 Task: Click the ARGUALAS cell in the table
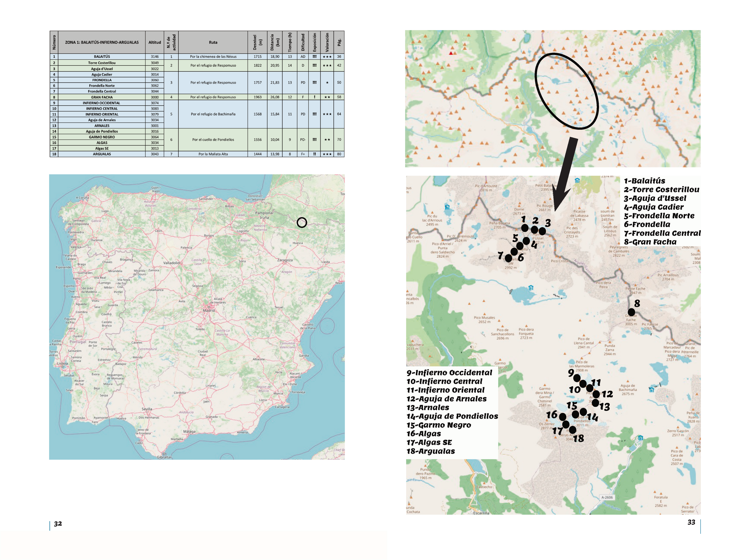tap(102, 154)
